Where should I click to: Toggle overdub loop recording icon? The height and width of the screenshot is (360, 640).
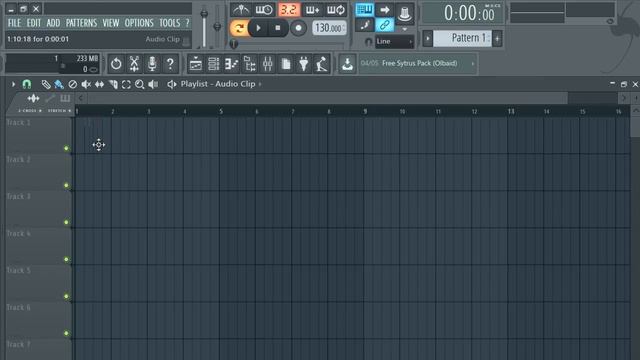pyautogui.click(x=336, y=9)
